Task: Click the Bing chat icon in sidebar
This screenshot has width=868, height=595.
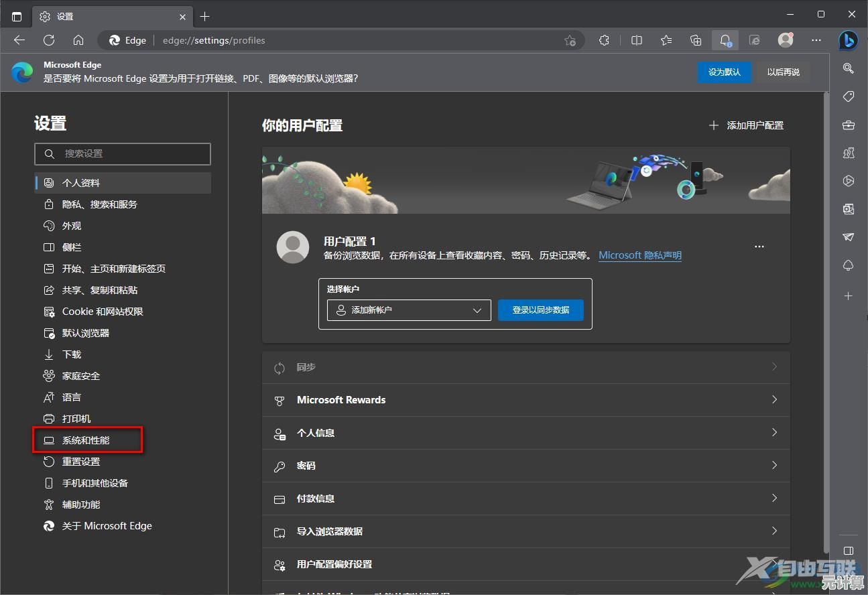Action: click(x=848, y=41)
